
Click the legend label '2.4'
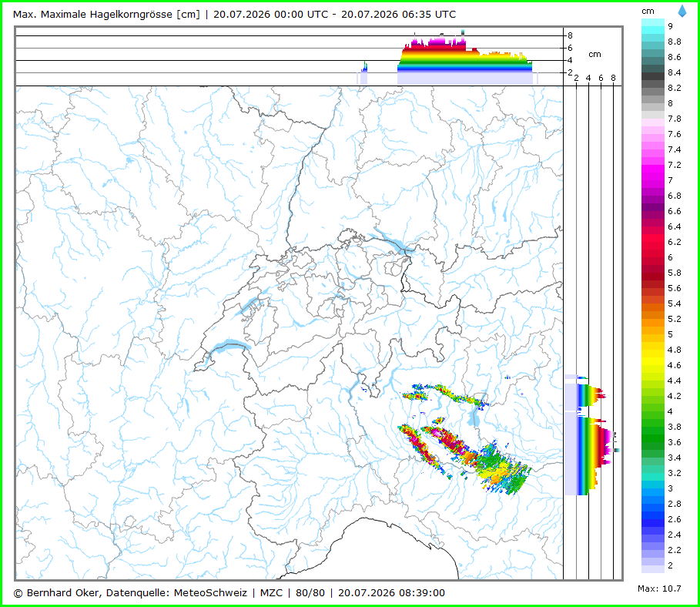click(675, 535)
